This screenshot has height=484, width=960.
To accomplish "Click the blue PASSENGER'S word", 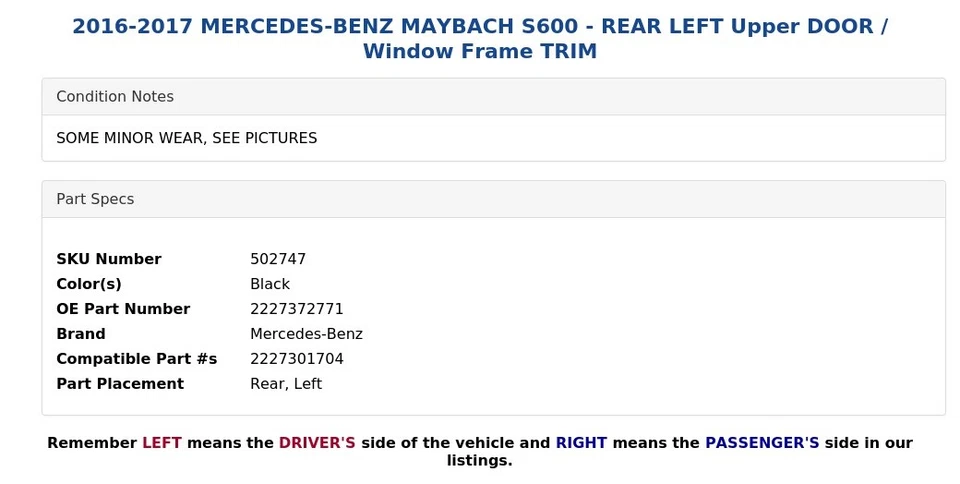I will (762, 443).
